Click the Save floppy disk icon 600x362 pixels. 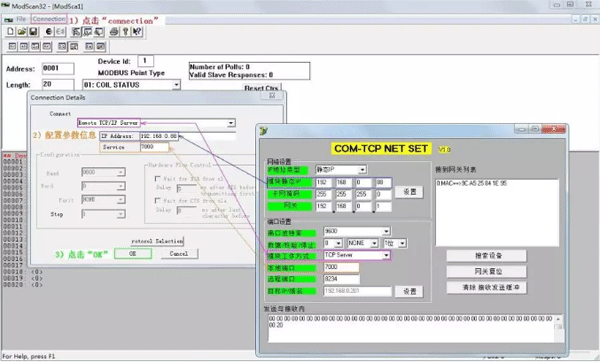pyautogui.click(x=33, y=32)
